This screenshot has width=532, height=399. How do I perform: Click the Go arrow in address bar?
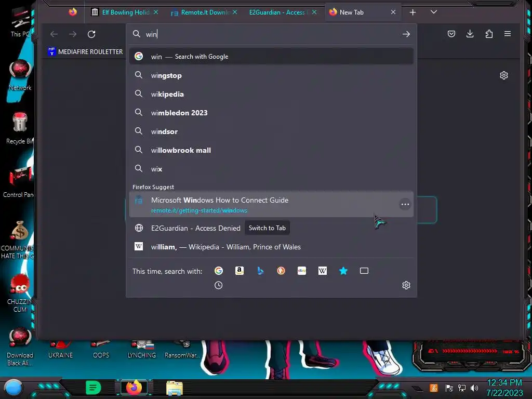406,34
